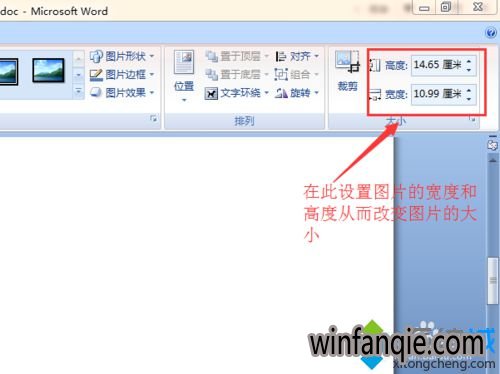Open the 旋转 rotate menu

297,93
